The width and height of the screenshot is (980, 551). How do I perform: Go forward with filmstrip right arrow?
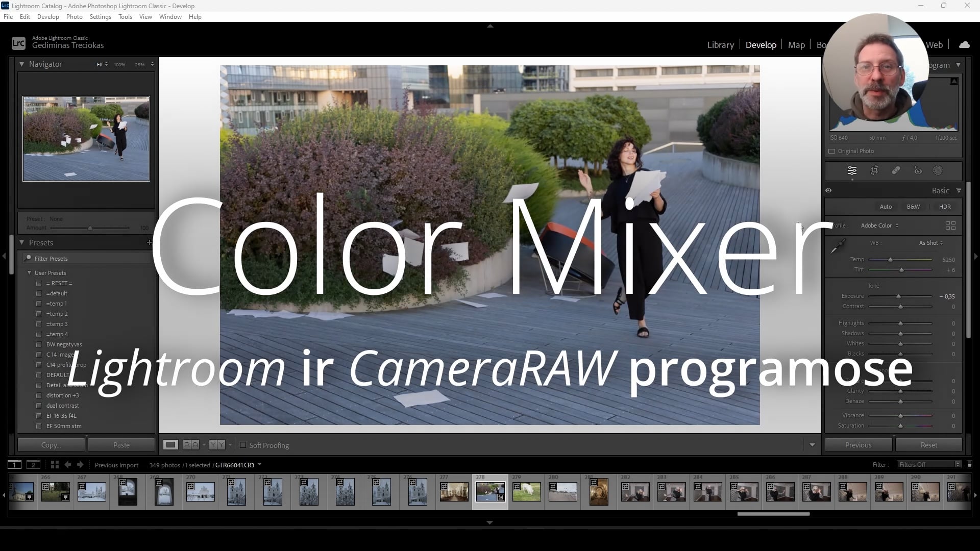coord(80,465)
